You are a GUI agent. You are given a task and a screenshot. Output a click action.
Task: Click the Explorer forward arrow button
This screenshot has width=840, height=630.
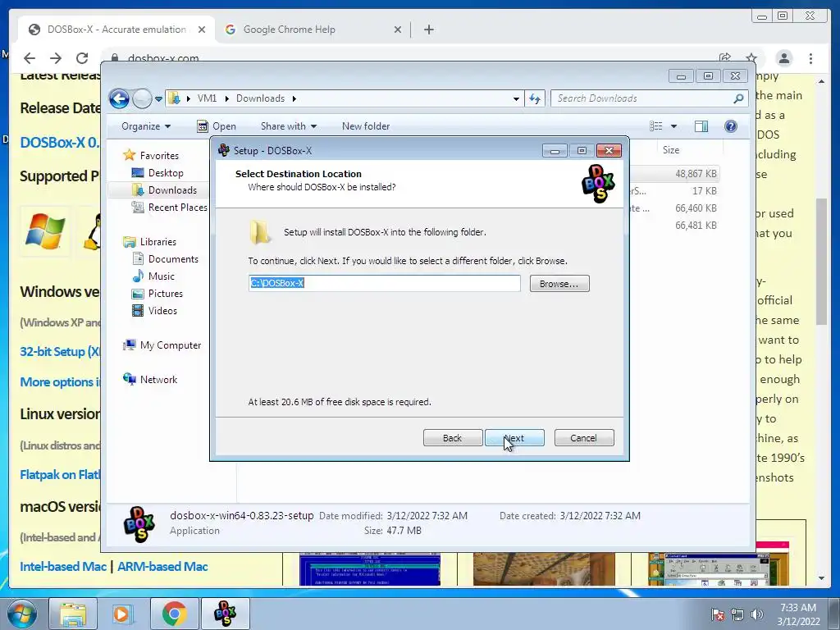[x=142, y=98]
